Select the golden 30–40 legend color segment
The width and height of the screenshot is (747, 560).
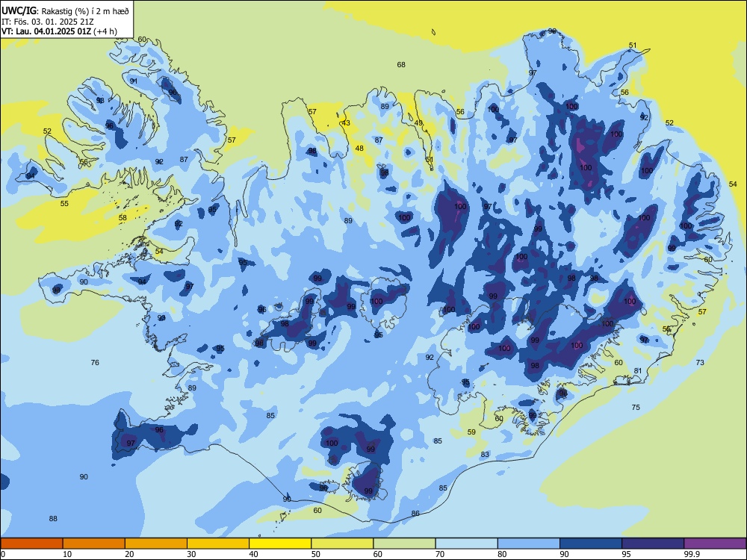click(218, 544)
